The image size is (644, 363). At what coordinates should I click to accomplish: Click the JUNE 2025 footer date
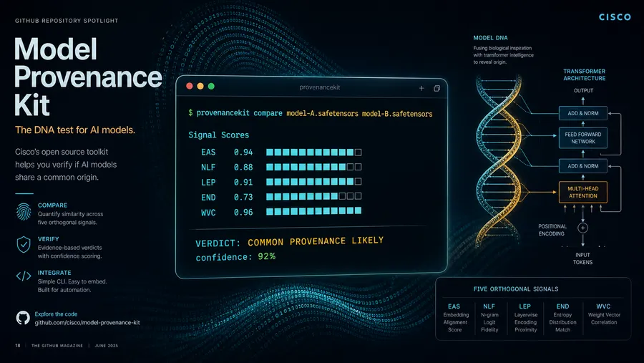[107, 346]
